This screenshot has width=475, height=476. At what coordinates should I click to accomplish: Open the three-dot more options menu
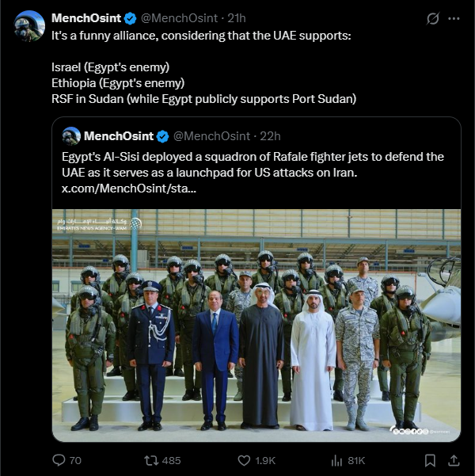click(454, 18)
